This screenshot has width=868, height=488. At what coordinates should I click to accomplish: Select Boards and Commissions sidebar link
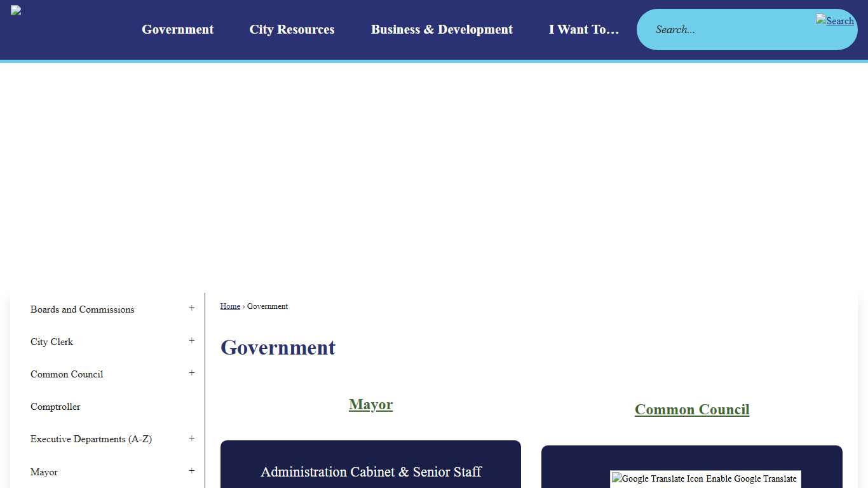coord(83,309)
